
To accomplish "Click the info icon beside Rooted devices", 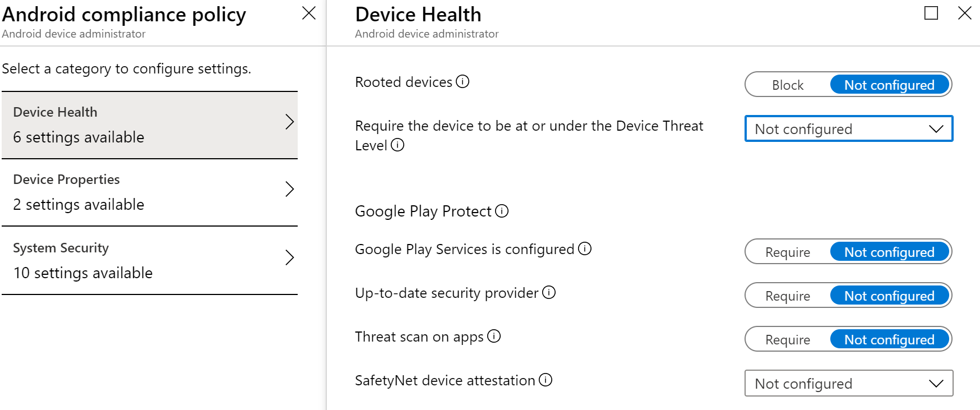I will pyautogui.click(x=463, y=82).
